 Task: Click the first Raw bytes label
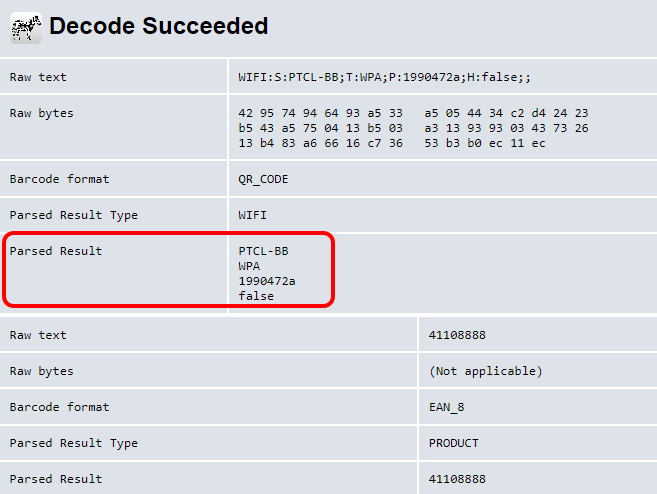41,113
